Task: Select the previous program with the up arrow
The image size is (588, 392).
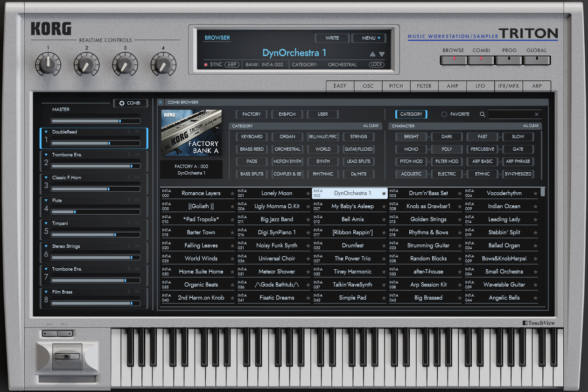Action: 372,54
